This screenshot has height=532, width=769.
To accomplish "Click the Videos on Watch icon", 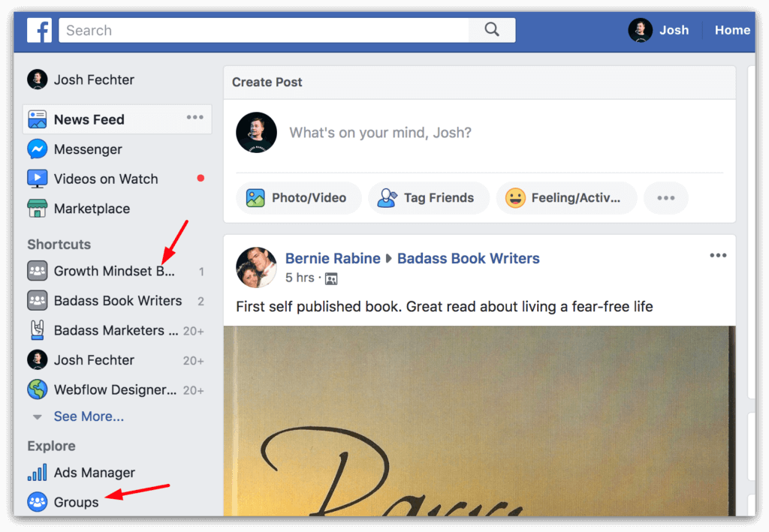I will click(x=38, y=179).
